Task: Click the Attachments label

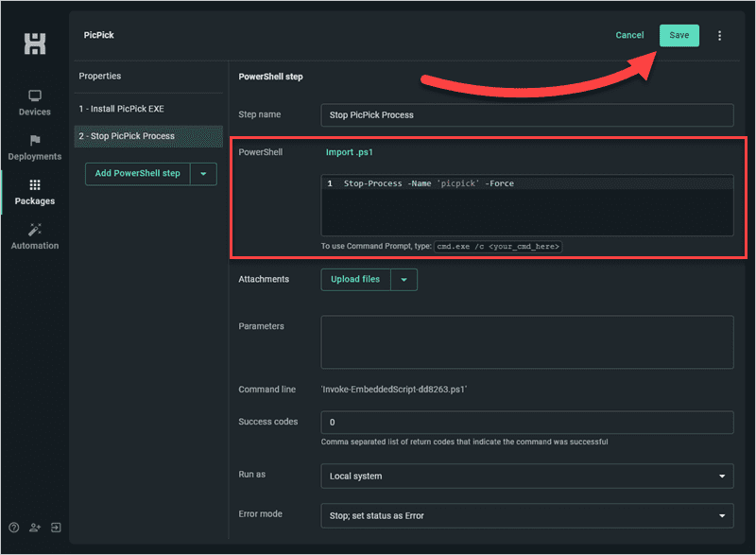Action: click(x=264, y=279)
